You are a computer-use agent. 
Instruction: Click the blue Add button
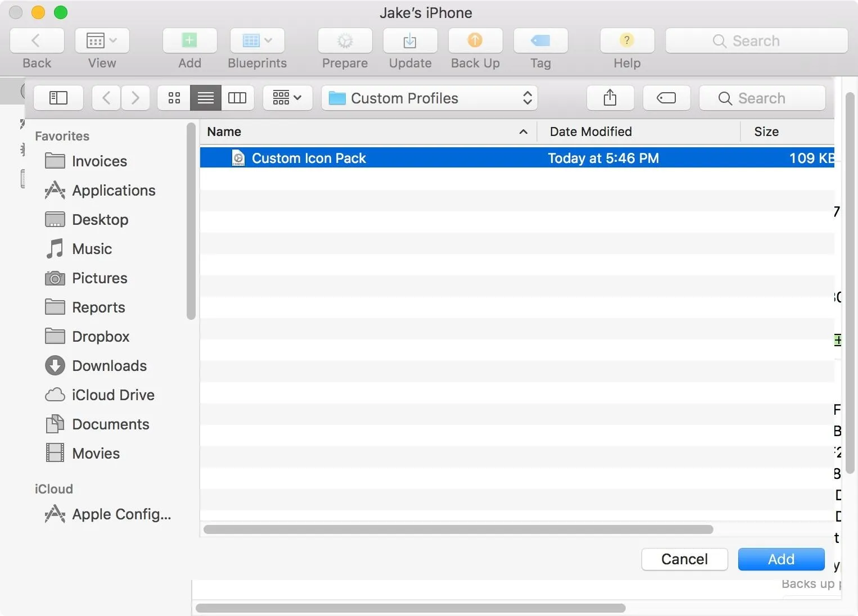point(781,559)
